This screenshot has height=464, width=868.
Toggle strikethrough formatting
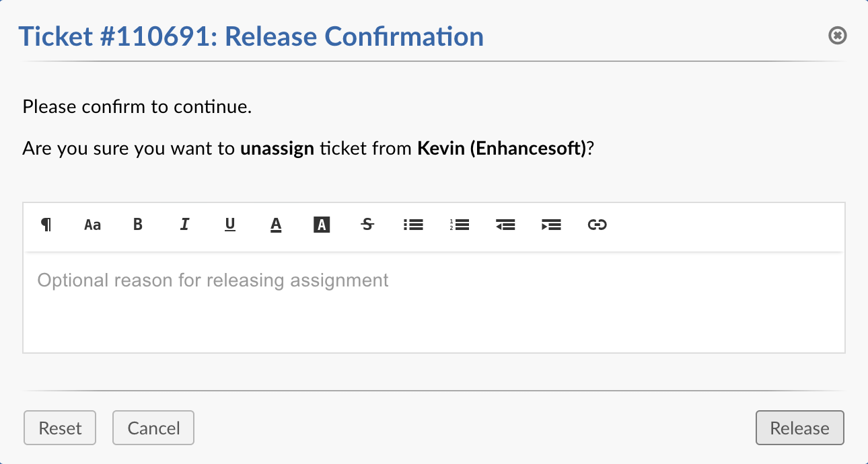(x=367, y=225)
